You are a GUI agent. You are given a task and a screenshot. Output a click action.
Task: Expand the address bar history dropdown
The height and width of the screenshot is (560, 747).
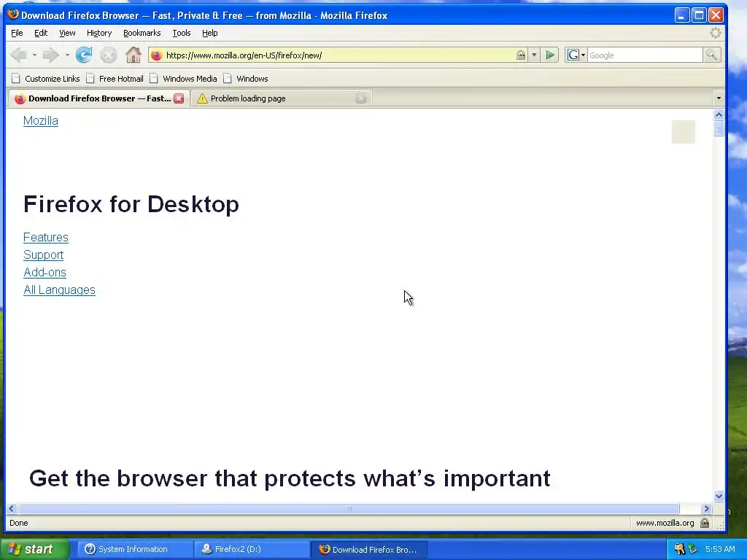(x=534, y=55)
